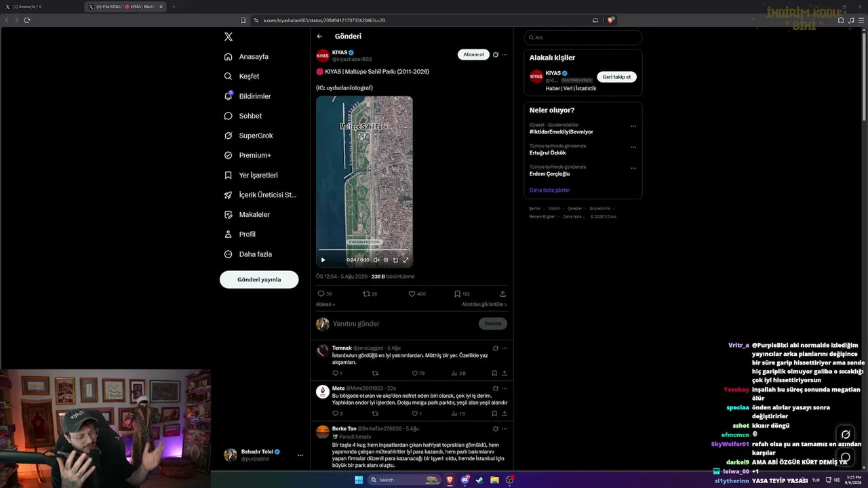The width and height of the screenshot is (868, 488).
Task: Repost the KIYAS post with 26 reposts
Action: [x=366, y=294]
